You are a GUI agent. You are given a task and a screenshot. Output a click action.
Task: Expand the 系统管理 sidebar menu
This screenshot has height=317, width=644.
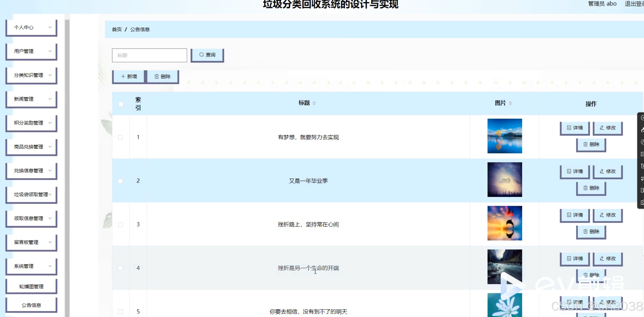pos(32,266)
